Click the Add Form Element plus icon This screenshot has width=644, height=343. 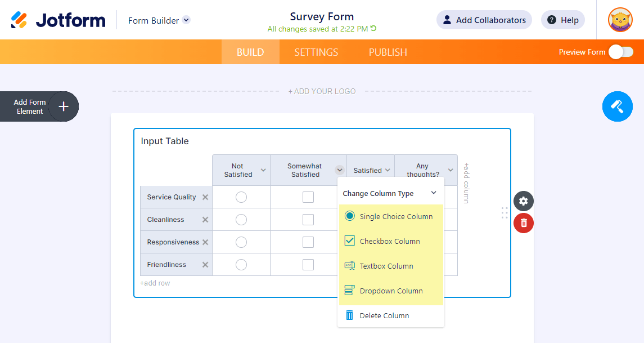pos(64,106)
